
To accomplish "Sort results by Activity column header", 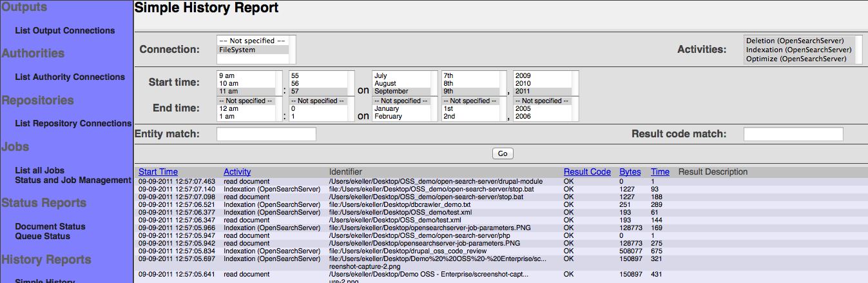I will (237, 172).
